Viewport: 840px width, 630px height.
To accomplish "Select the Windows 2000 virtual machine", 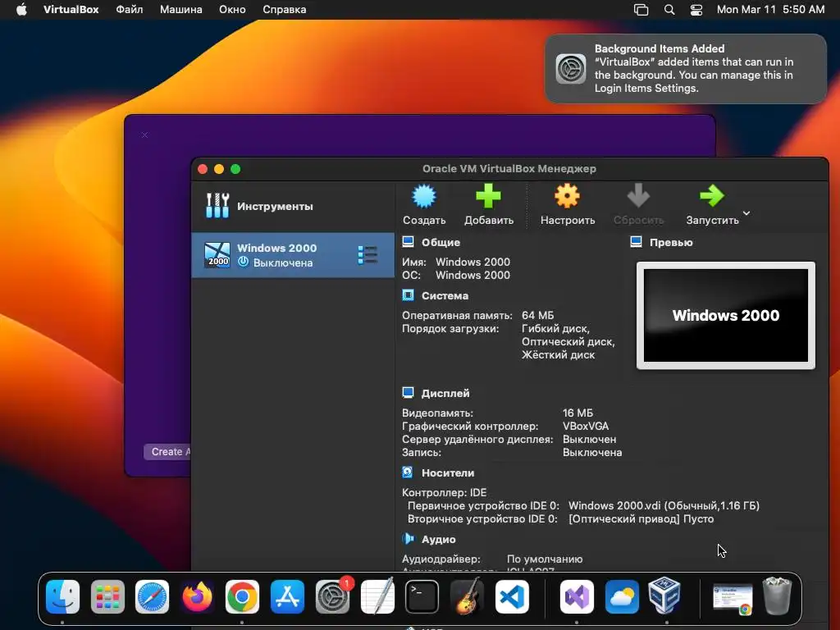I will [x=293, y=255].
